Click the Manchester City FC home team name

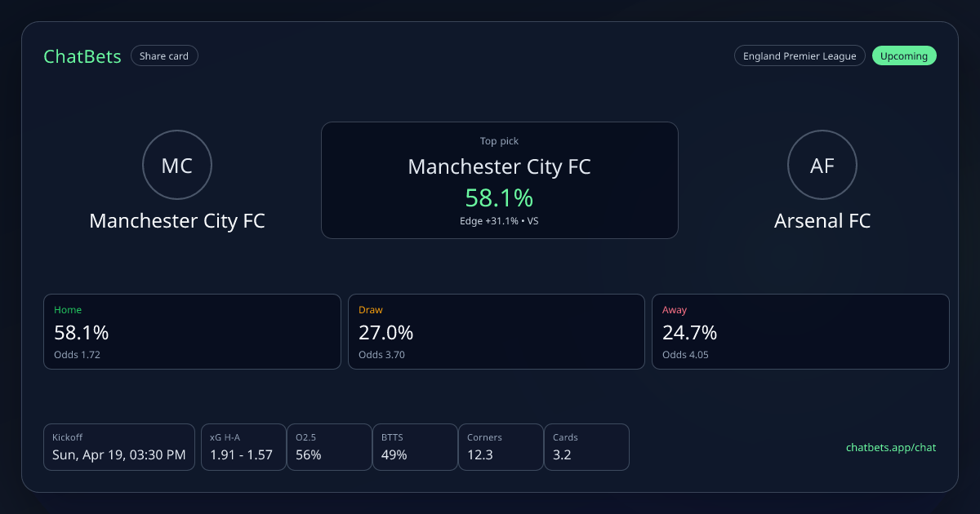[x=177, y=221]
